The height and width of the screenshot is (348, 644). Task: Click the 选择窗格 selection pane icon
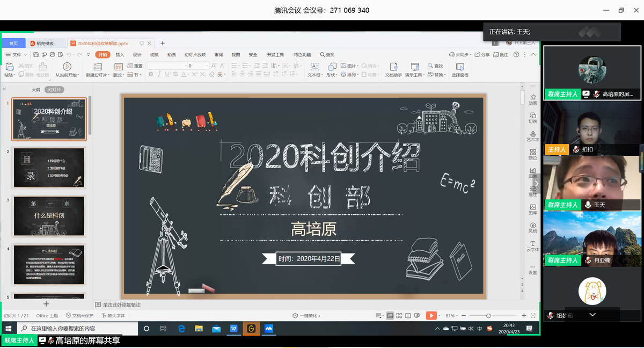coord(459,67)
